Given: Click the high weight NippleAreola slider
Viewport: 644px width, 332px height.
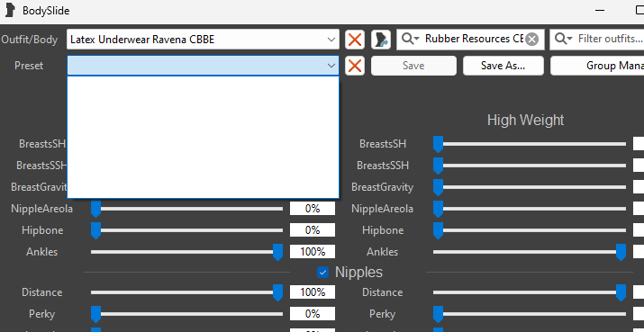Looking at the screenshot, I should pos(530,209).
